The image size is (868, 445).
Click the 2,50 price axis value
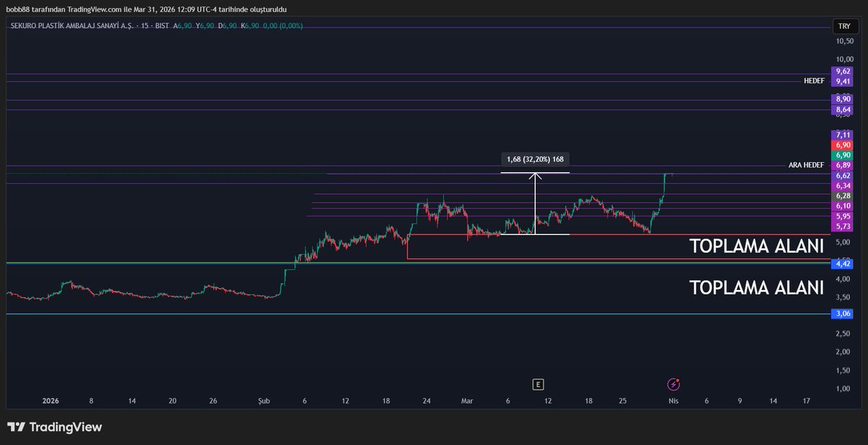843,334
